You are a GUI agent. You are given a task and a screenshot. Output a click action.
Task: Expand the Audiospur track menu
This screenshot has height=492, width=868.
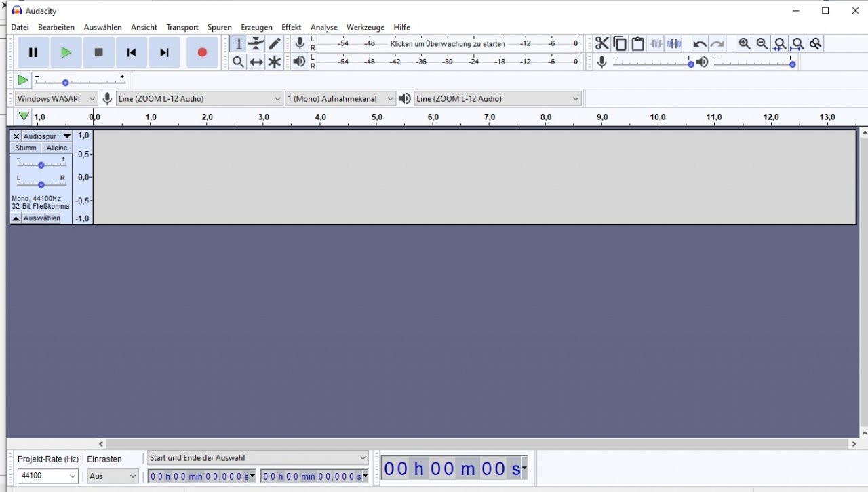point(46,136)
